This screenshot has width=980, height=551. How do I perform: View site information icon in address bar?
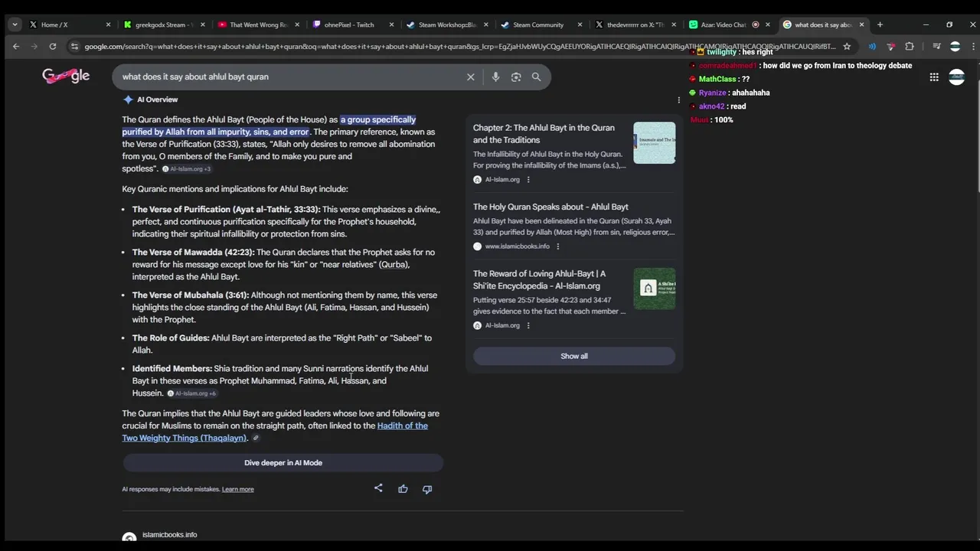click(x=74, y=47)
